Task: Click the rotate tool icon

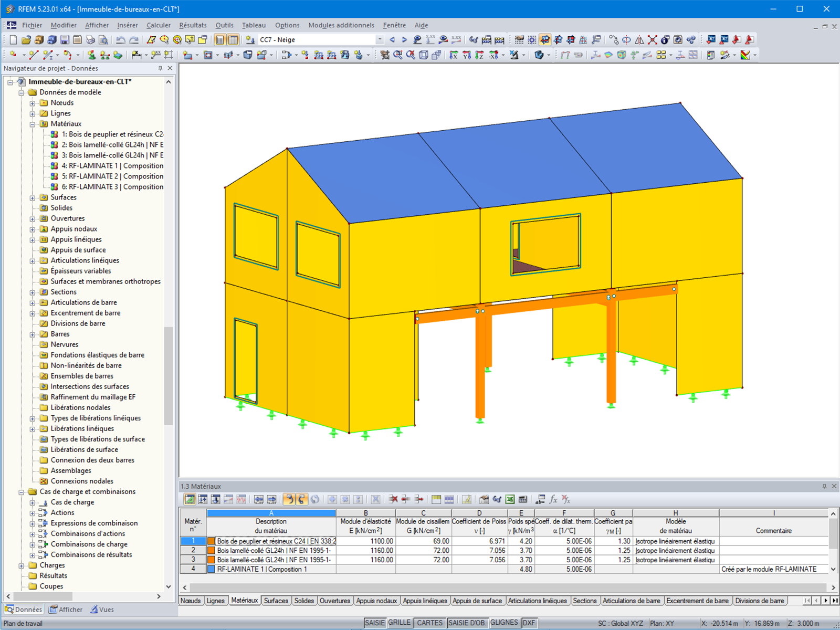Action: coord(626,40)
